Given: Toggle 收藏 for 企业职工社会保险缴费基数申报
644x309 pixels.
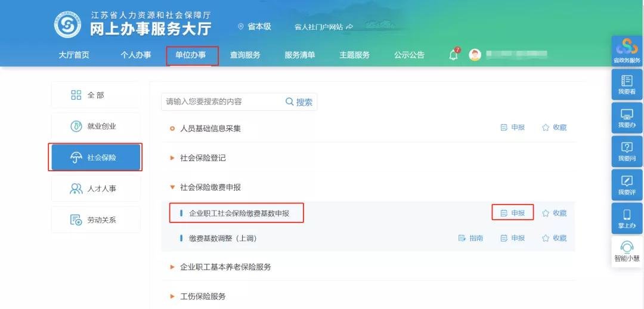Looking at the screenshot, I should (x=554, y=213).
